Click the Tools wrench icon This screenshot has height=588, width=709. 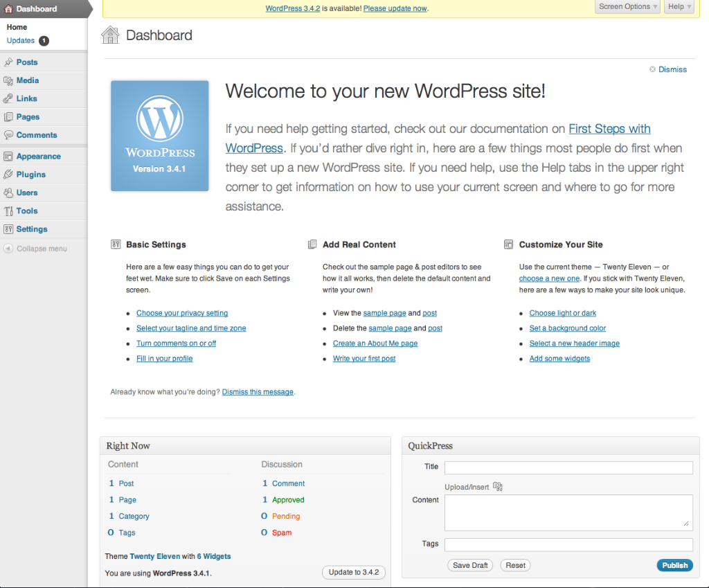(x=8, y=211)
